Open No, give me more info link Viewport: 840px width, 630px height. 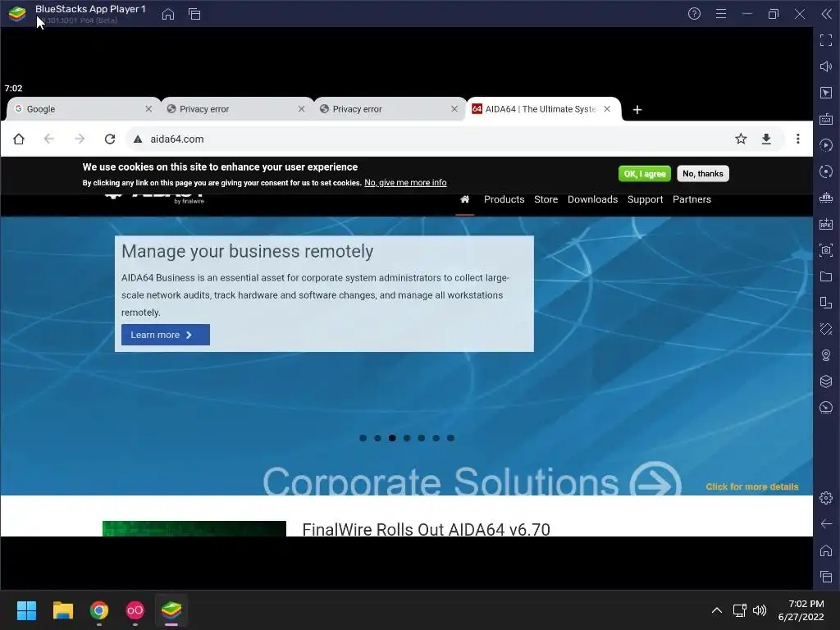point(405,183)
